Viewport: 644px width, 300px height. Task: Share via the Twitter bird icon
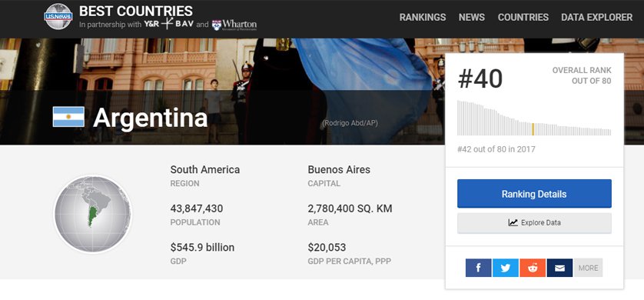(506, 268)
